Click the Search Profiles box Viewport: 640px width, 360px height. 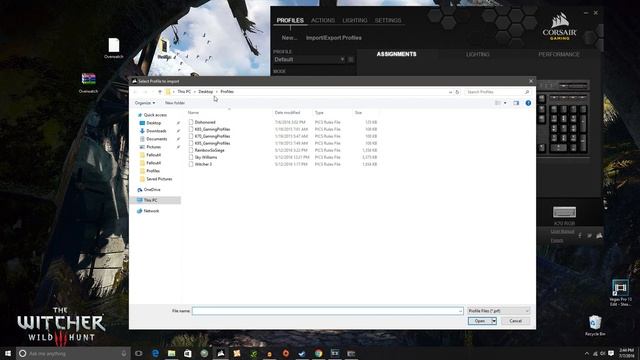coord(498,92)
